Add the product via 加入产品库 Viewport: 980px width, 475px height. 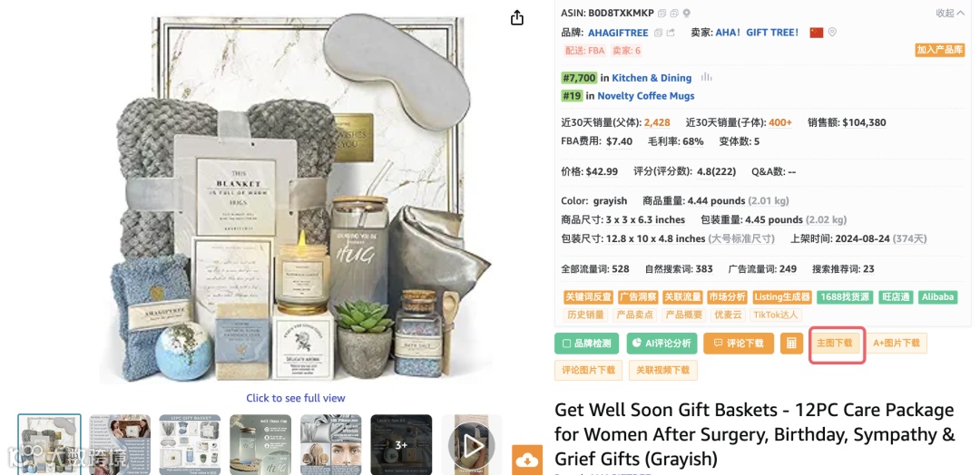pyautogui.click(x=940, y=50)
